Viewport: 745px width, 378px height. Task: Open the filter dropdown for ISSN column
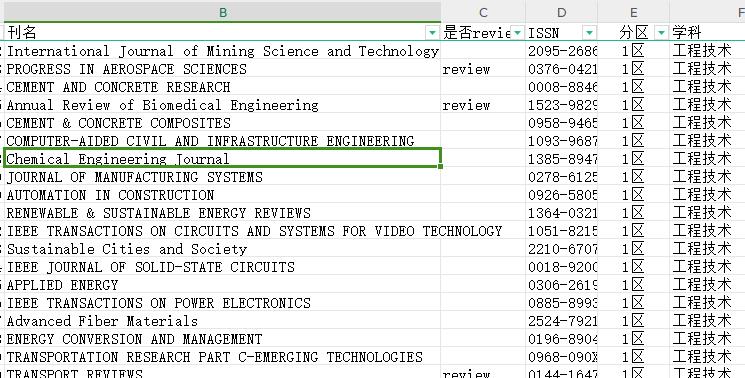pyautogui.click(x=589, y=33)
